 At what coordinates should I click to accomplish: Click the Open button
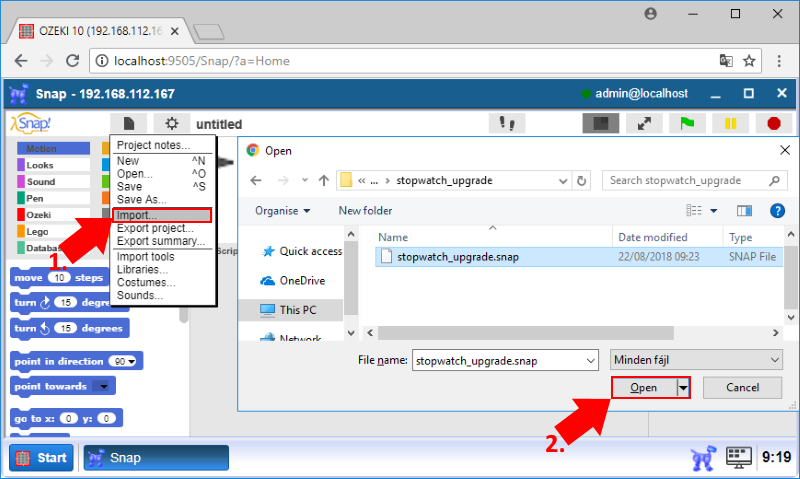tap(643, 388)
